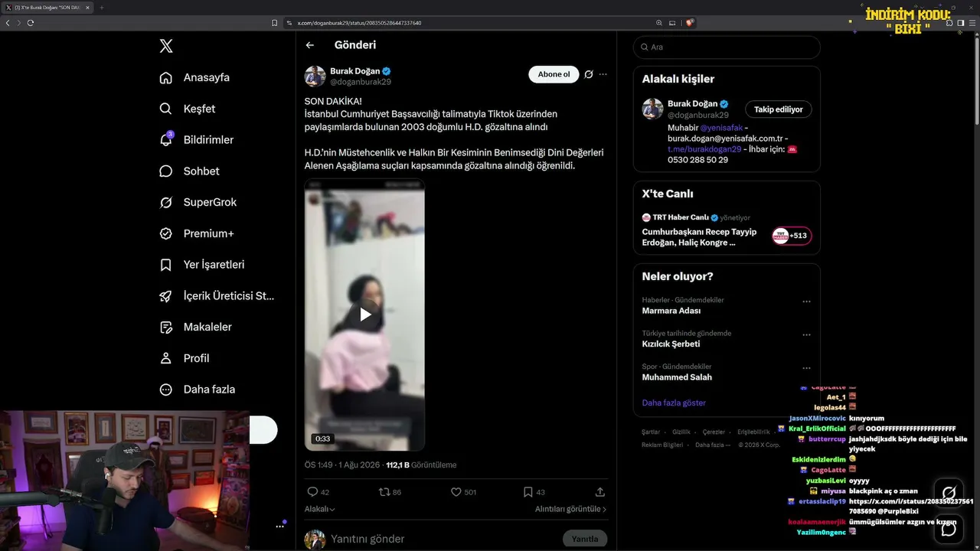Play the 0:33 video in the post
Image resolution: width=980 pixels, height=551 pixels.
coord(365,315)
